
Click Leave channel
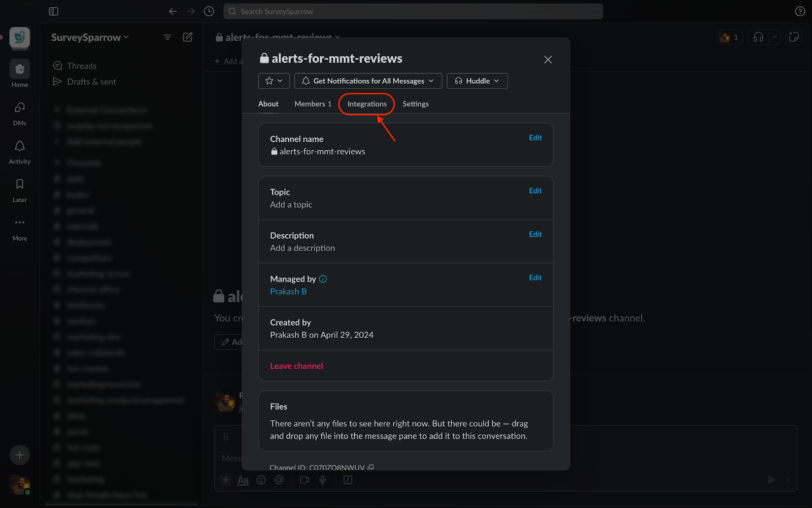296,366
